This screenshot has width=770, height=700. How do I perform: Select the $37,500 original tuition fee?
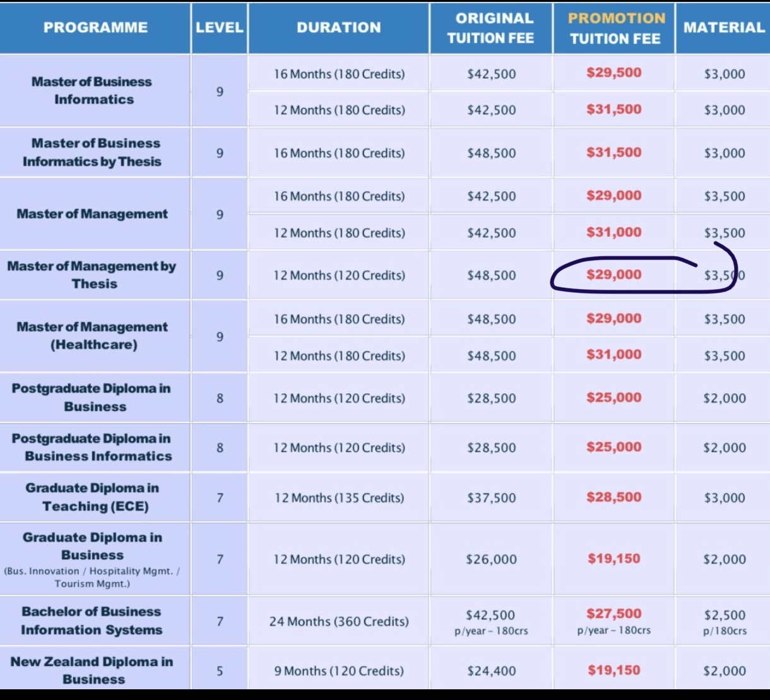coord(491,498)
